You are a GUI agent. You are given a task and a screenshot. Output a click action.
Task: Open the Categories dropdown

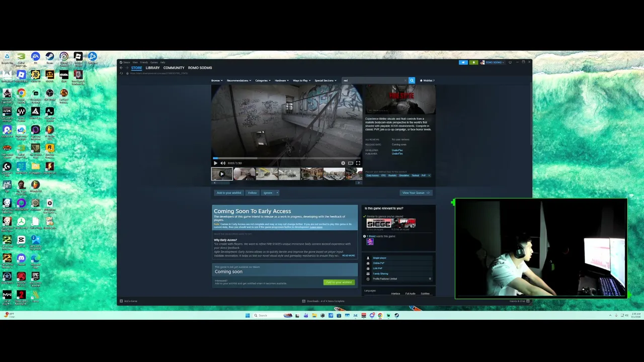click(263, 80)
